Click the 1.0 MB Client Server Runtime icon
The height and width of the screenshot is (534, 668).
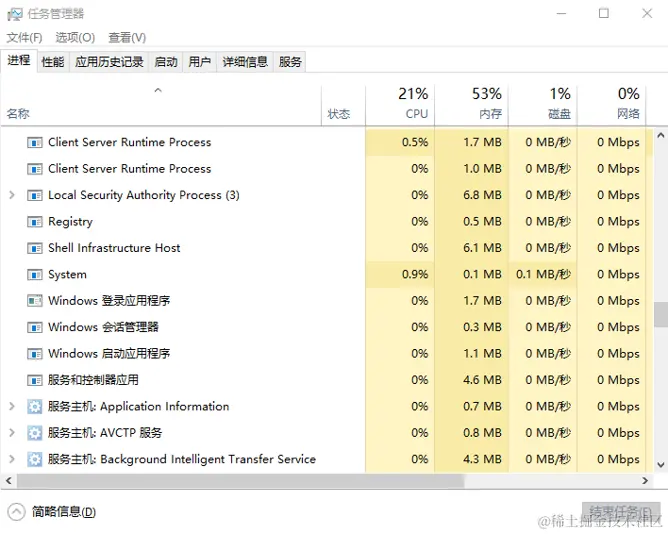[x=35, y=169]
